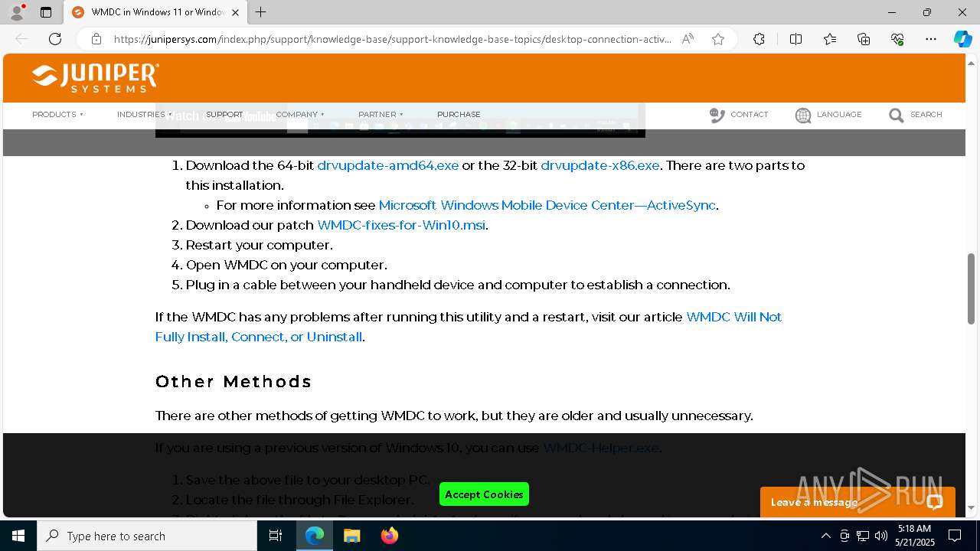Screen dimensions: 980x551
Task: Expand the PRODUCTS menu
Action: (x=57, y=114)
